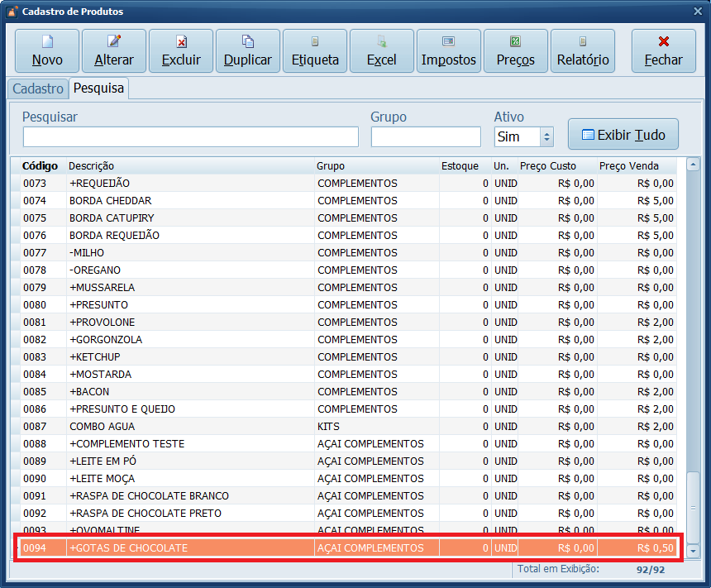Open the Preços pricing icon

coord(516,51)
